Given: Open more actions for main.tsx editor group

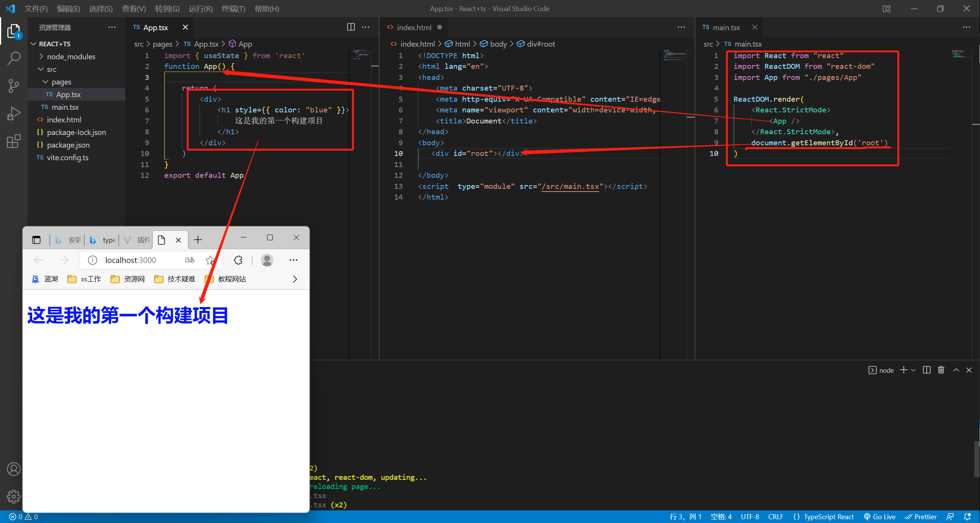Looking at the screenshot, I should tap(967, 27).
